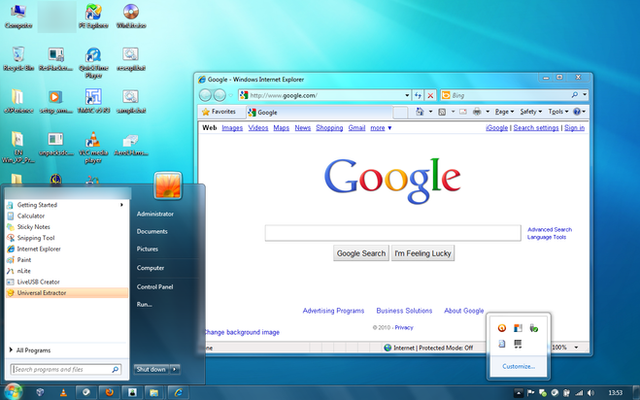Click the IE refresh button beside address bar
Image resolution: width=640 pixels, height=400 pixels.
click(x=418, y=96)
